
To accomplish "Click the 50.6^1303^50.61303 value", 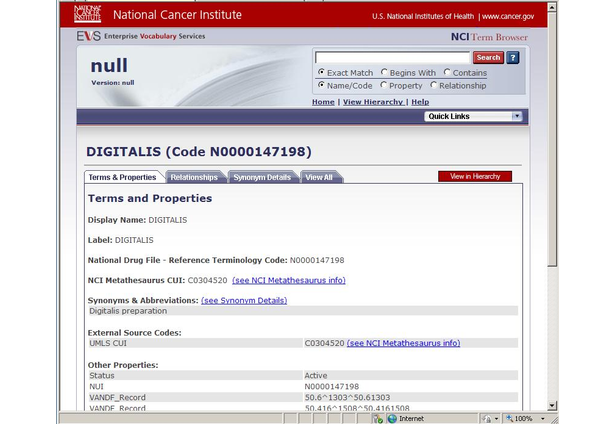I will [x=347, y=397].
